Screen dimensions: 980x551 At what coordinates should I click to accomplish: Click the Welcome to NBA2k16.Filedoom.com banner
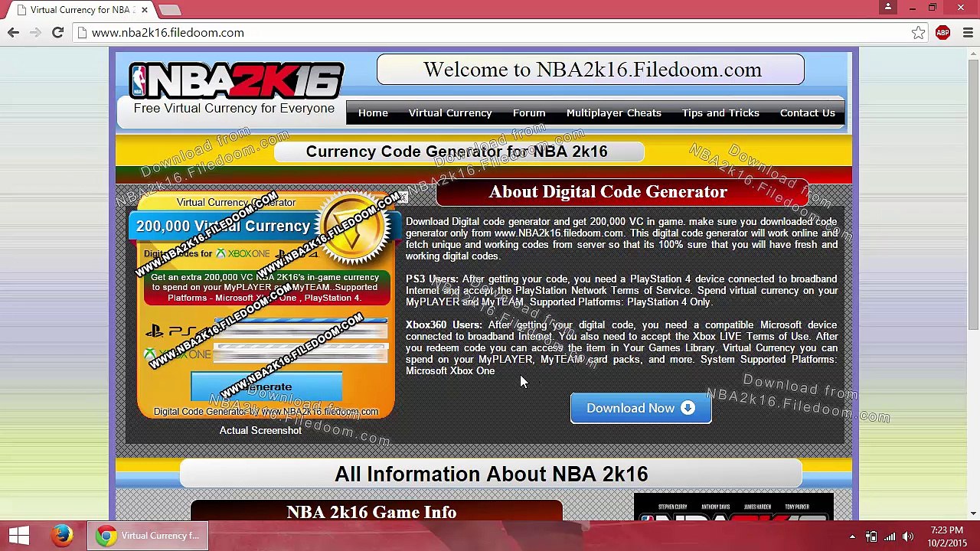pyautogui.click(x=590, y=70)
